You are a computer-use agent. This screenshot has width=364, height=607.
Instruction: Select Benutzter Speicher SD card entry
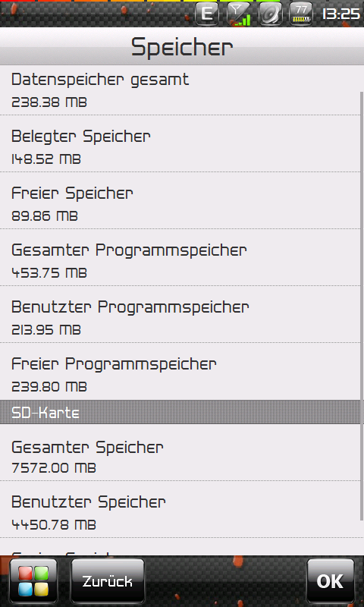click(180, 509)
